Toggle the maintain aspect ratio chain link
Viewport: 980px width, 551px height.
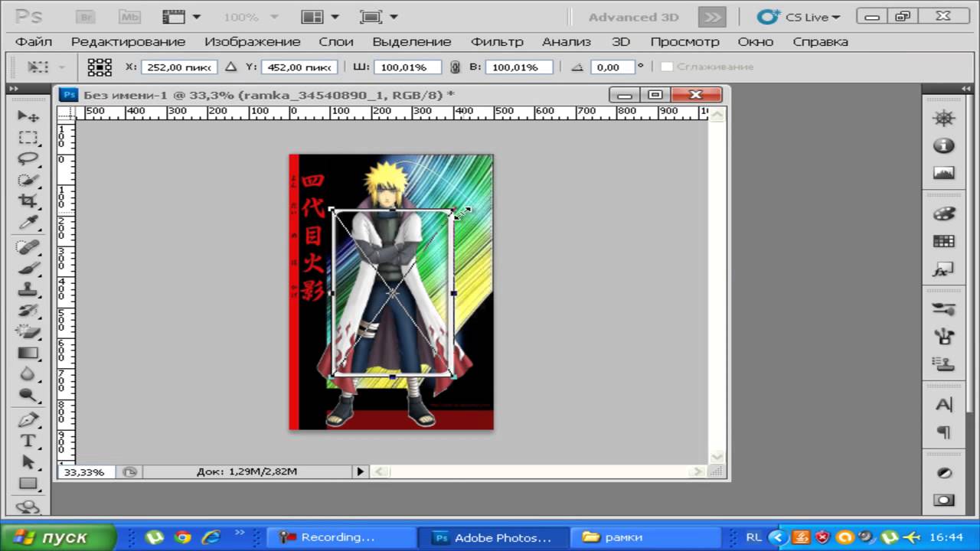(x=456, y=67)
